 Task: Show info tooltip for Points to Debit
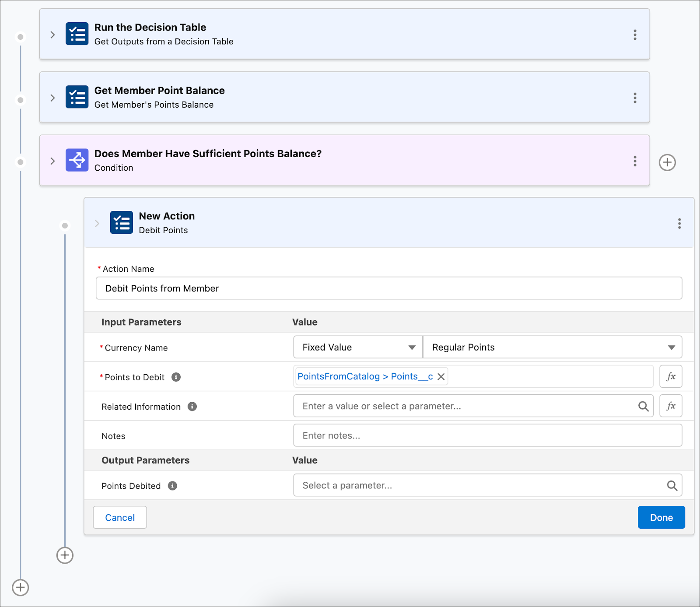coord(176,377)
